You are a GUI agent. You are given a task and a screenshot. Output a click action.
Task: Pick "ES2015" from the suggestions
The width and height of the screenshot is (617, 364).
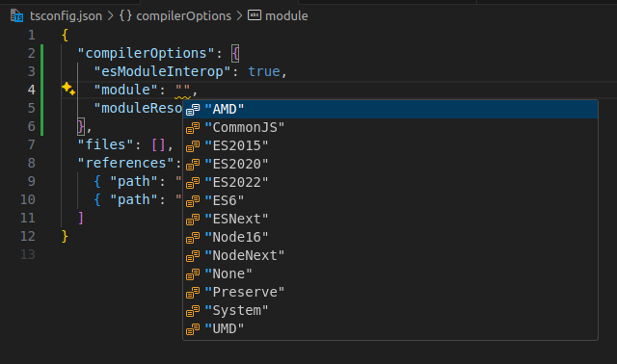point(390,145)
